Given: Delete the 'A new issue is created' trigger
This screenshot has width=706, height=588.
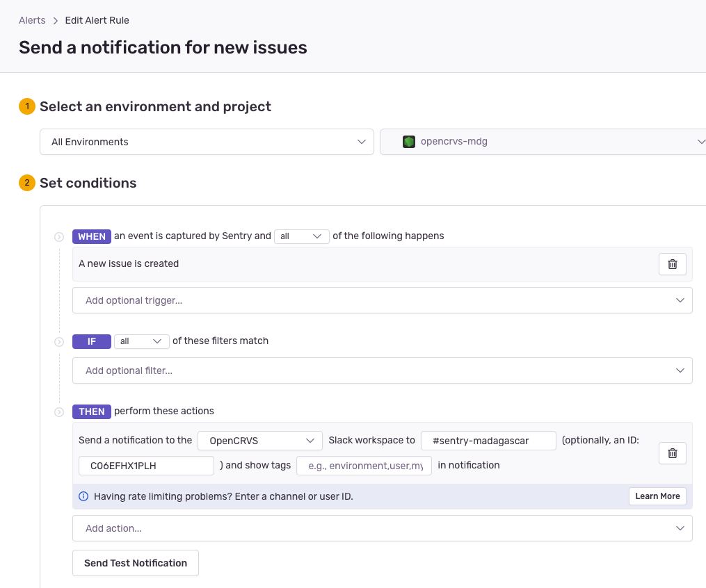Looking at the screenshot, I should pyautogui.click(x=672, y=264).
